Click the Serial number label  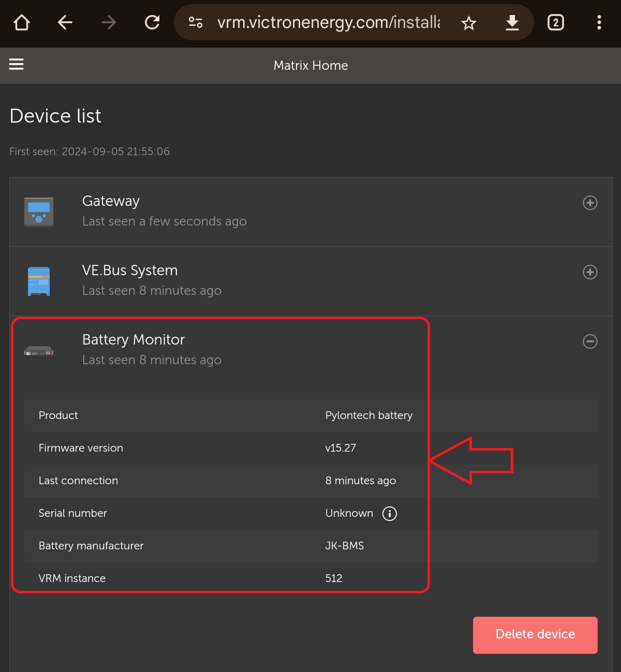click(73, 513)
